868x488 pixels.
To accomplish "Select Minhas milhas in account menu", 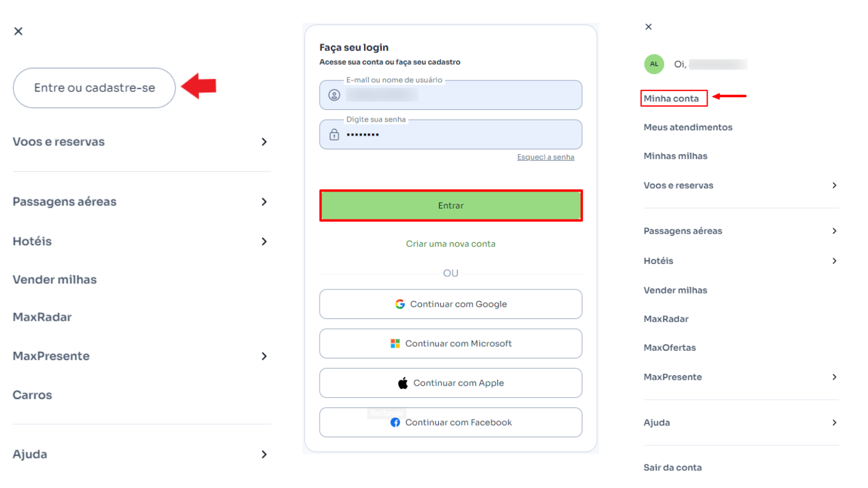I will click(x=675, y=156).
